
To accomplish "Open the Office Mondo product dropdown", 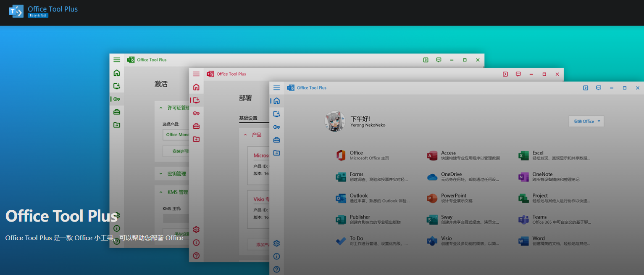I will 176,135.
